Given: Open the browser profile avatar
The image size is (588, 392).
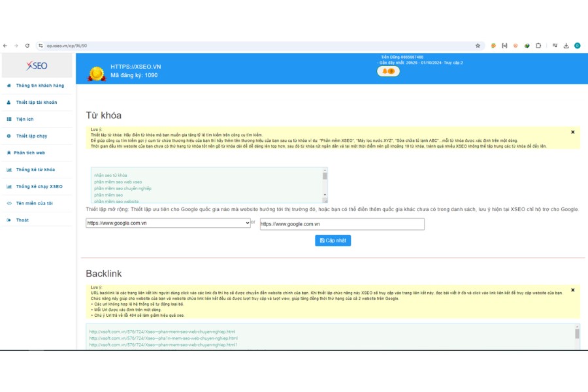Looking at the screenshot, I should [x=578, y=46].
